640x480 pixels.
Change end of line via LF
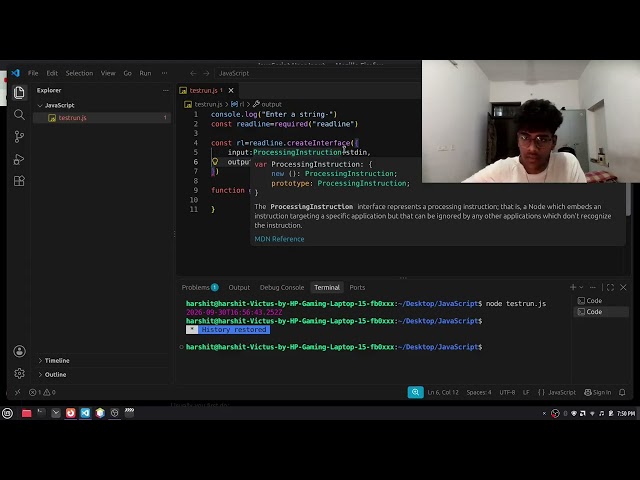click(x=526, y=392)
